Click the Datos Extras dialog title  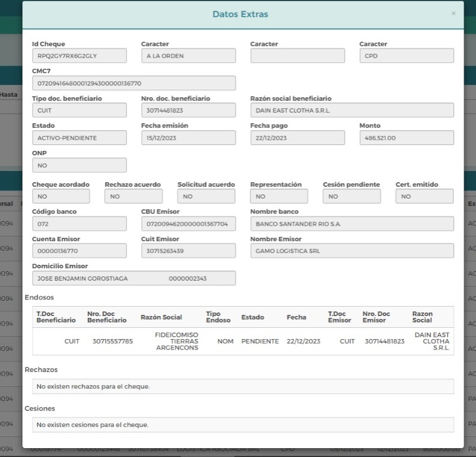(240, 14)
